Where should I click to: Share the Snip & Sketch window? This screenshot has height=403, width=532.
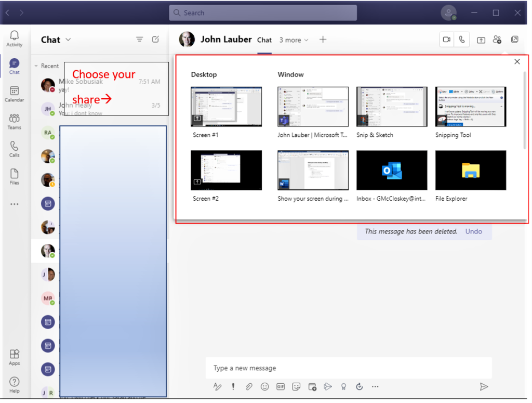[x=392, y=107]
